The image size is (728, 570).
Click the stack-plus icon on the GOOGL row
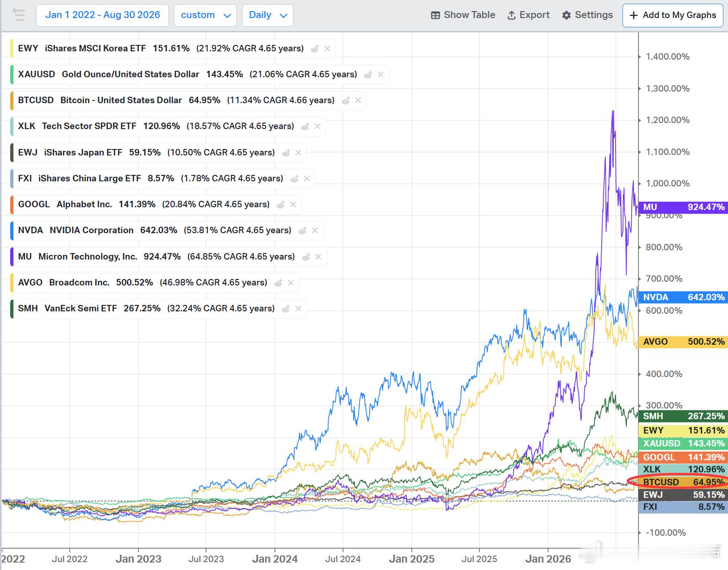[x=280, y=204]
